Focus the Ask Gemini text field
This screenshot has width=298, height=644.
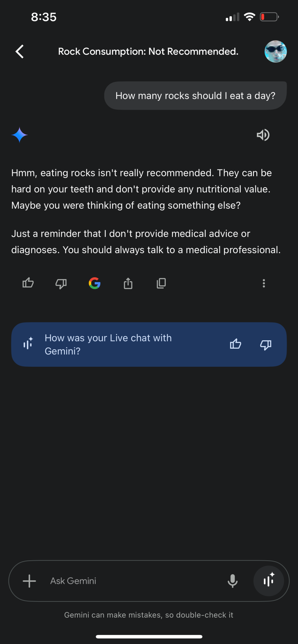pyautogui.click(x=129, y=581)
